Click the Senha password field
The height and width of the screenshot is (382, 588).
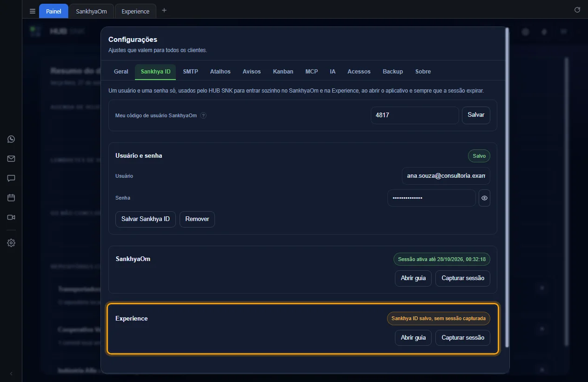(431, 198)
